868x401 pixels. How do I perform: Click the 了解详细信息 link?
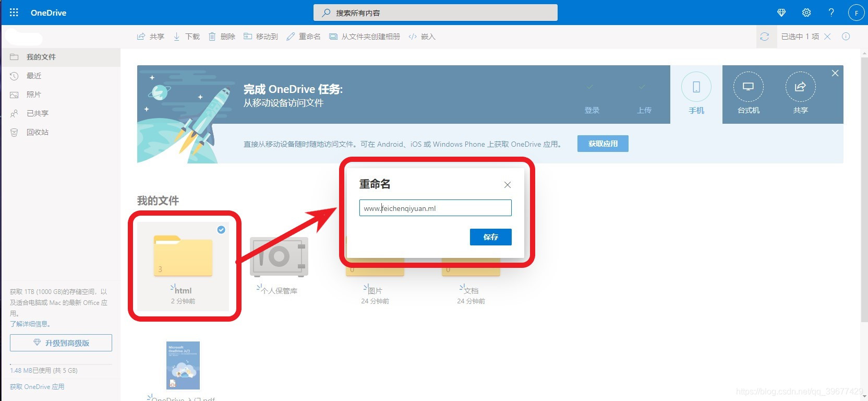click(30, 324)
